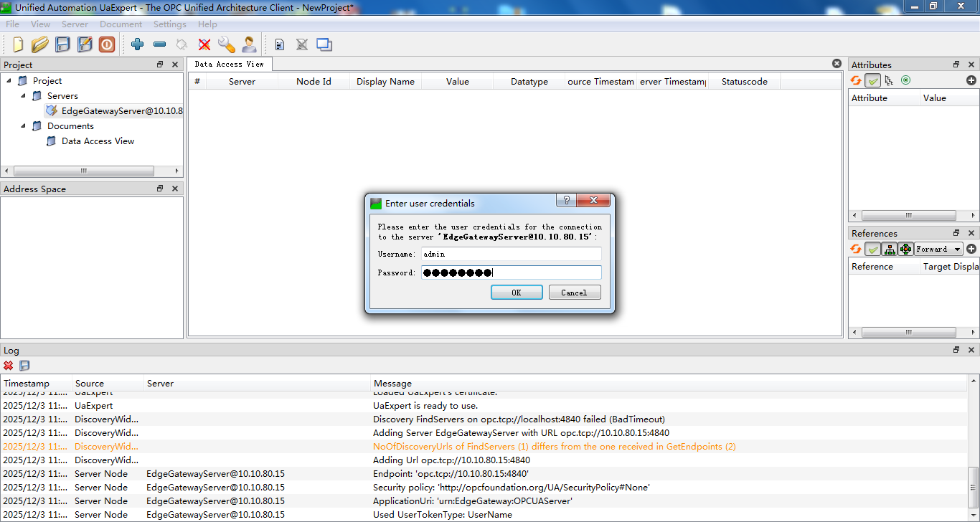Select the Data Access View tab
Viewport: 980px width, 522px height.
click(230, 64)
